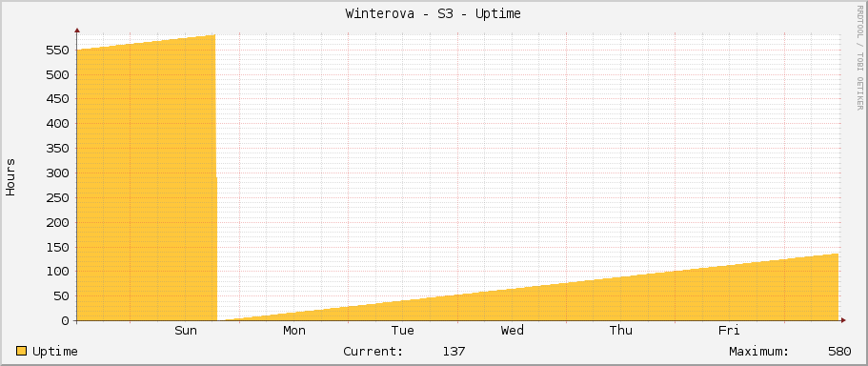Screen dimensions: 868x366
Task: Click the '550' y-axis tick label
Action: click(58, 51)
